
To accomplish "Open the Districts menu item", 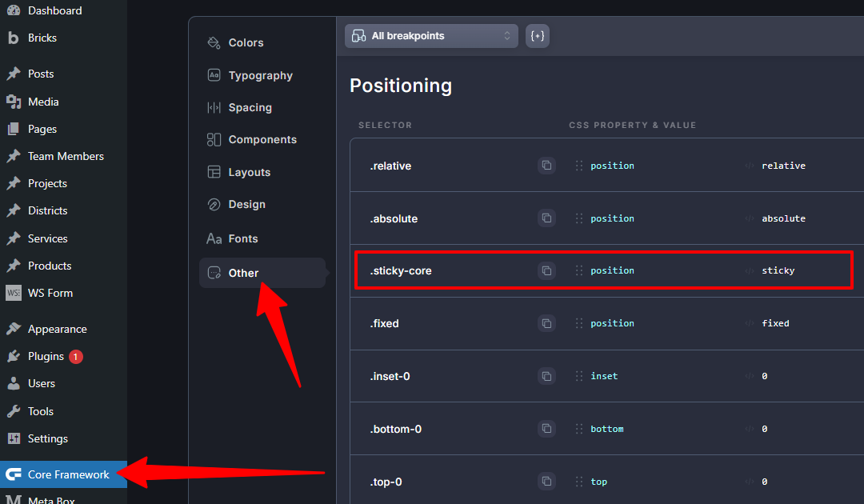I will (47, 210).
